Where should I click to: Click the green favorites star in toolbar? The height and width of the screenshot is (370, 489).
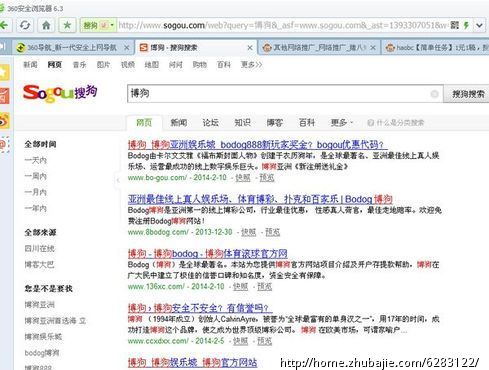point(67,25)
